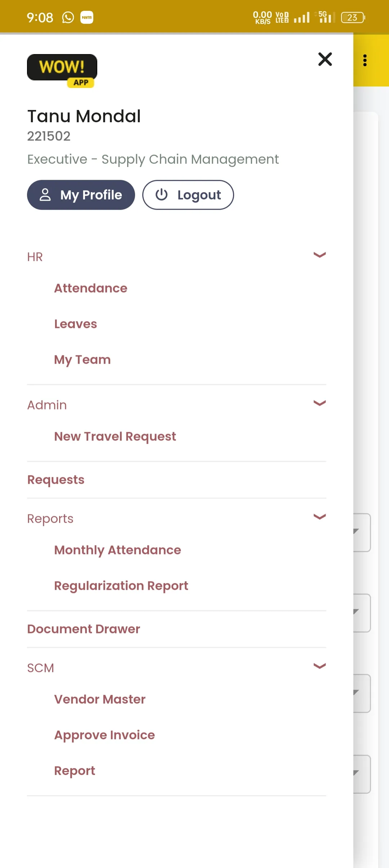The image size is (389, 868).
Task: Open the Requests page
Action: [56, 480]
